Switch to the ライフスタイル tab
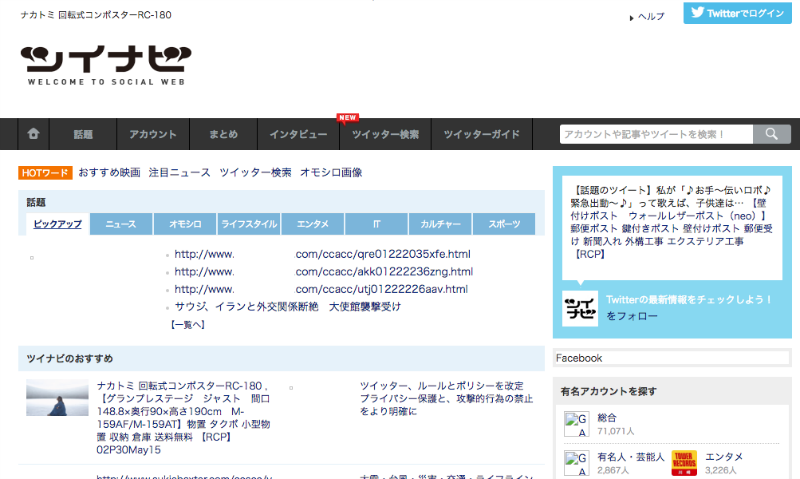Viewport: 800px width, 479px height. (249, 224)
